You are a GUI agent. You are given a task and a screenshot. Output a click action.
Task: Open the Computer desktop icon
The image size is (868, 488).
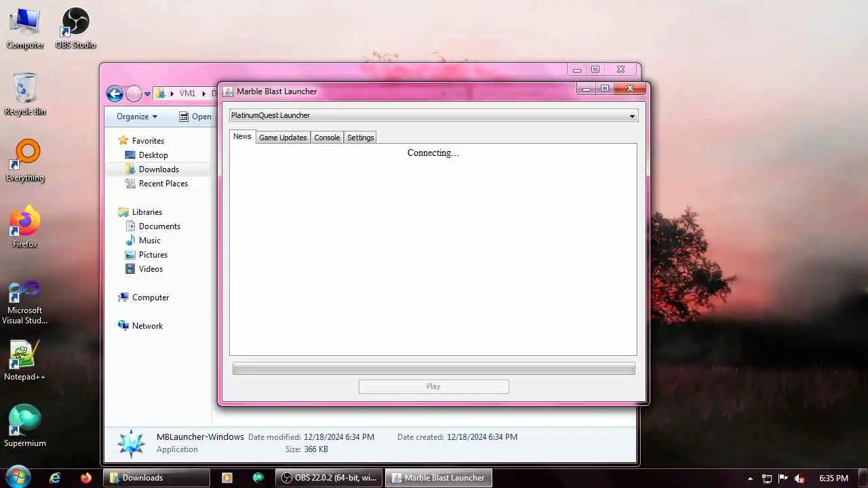pos(25,28)
